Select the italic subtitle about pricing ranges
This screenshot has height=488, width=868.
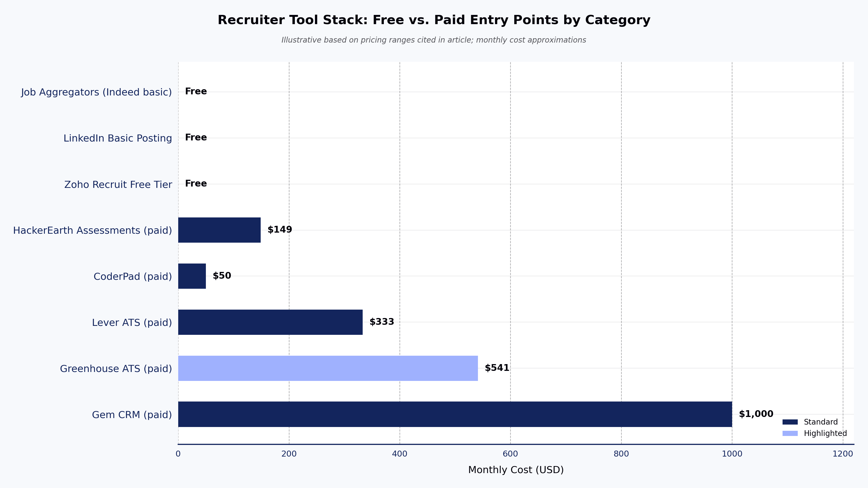point(434,40)
